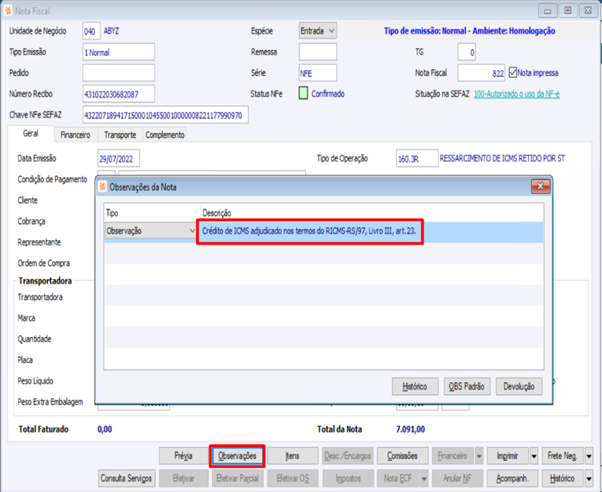Click the Histórico button in Observações dialog
The height and width of the screenshot is (492, 602).
(x=415, y=386)
